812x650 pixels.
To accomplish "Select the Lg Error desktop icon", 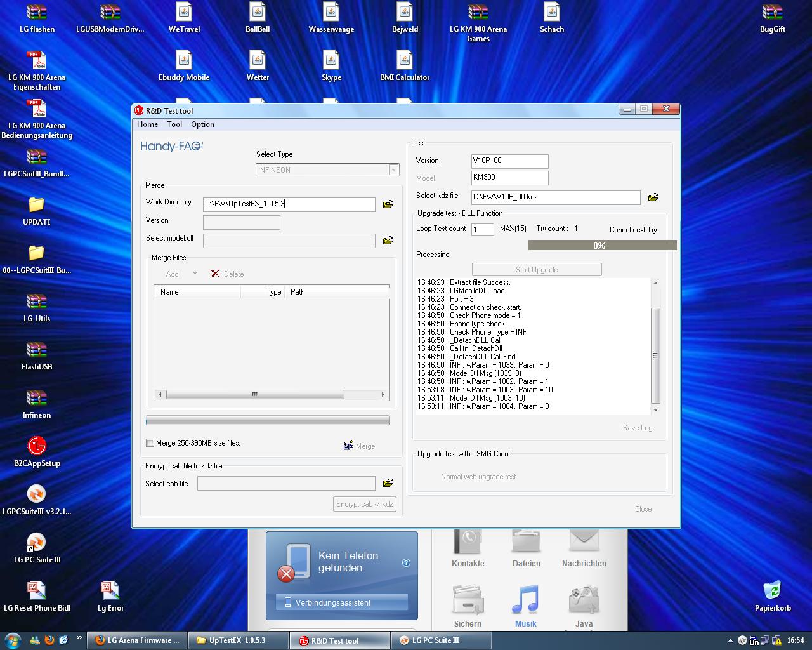I will pos(110,597).
